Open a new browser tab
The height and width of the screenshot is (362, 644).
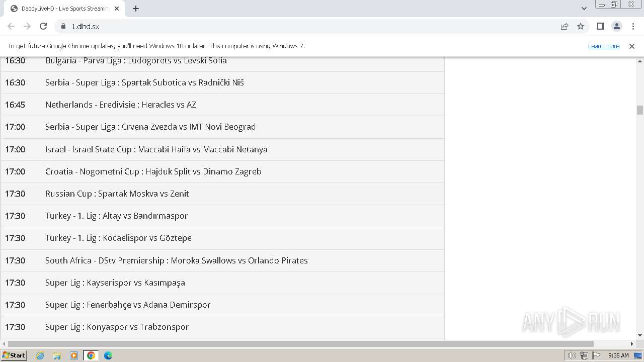pos(135,9)
